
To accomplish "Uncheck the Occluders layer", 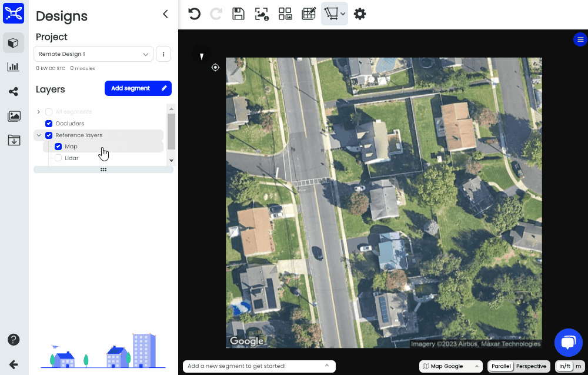I will (x=49, y=123).
